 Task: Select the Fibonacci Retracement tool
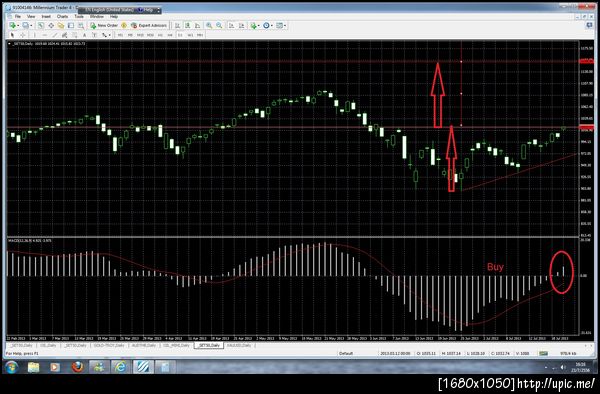click(x=74, y=35)
